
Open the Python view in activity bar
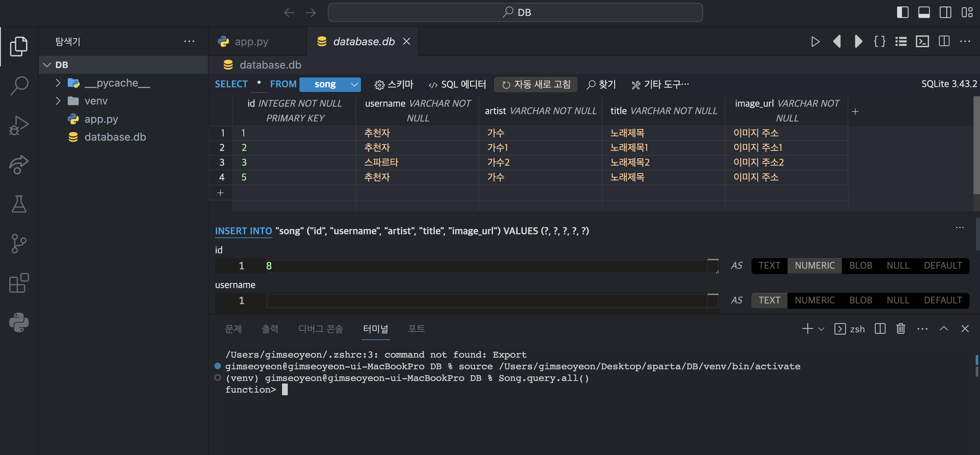coord(19,323)
